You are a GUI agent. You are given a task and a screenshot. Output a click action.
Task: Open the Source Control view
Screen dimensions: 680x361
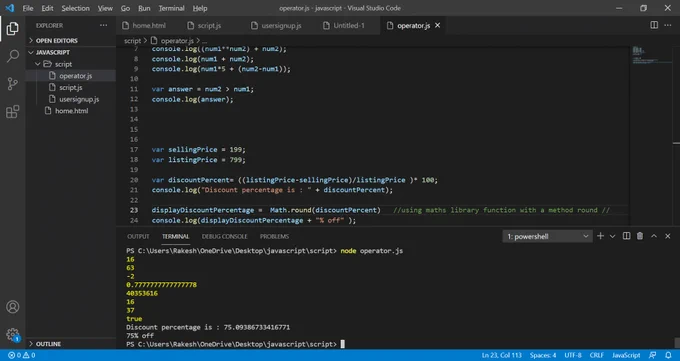pos(13,84)
